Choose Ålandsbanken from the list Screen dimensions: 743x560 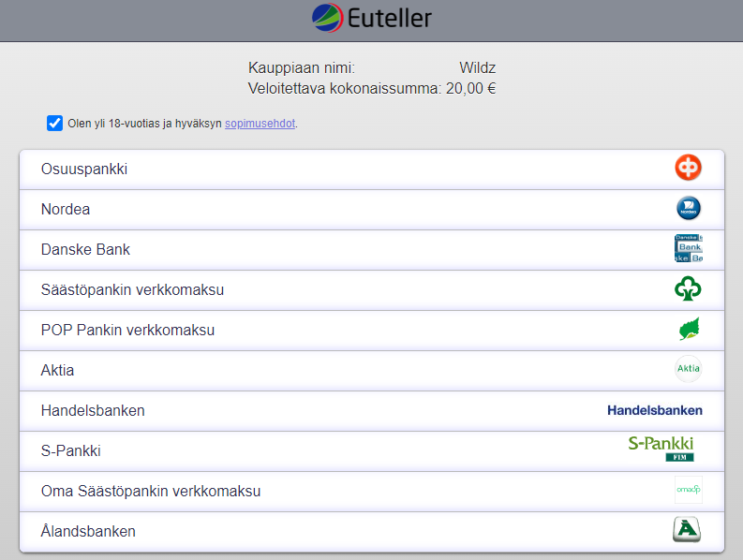pyautogui.click(x=372, y=532)
